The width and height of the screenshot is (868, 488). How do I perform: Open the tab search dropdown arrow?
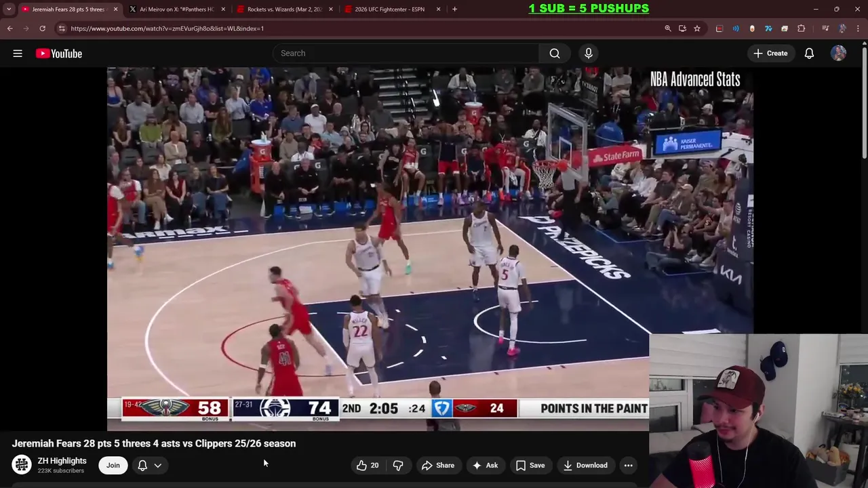(9, 9)
